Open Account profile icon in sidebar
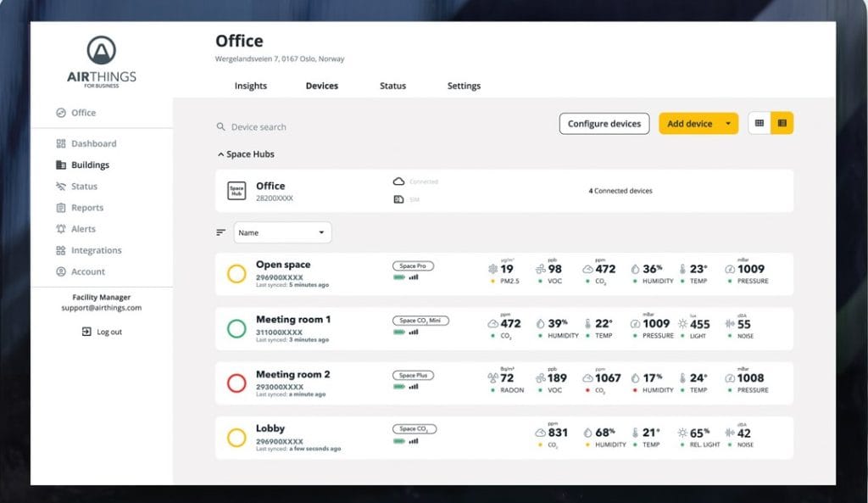868x503 pixels. point(61,272)
